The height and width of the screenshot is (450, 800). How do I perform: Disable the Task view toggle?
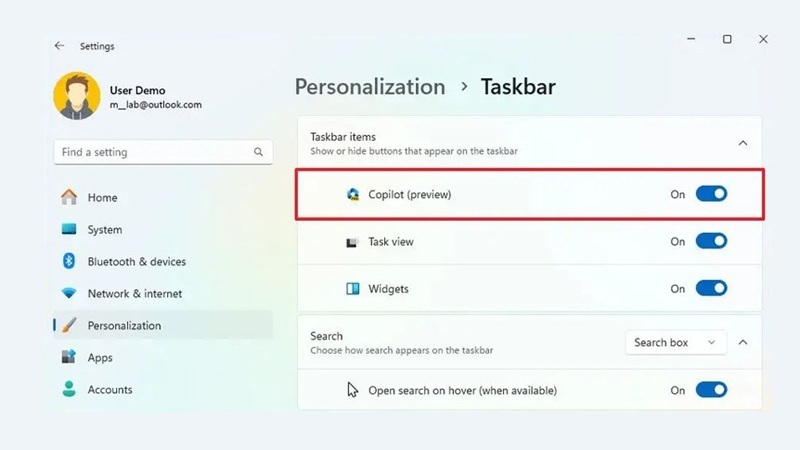tap(711, 241)
